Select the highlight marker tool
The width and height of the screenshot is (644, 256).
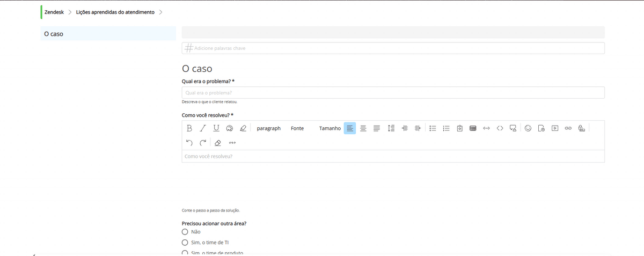point(243,128)
